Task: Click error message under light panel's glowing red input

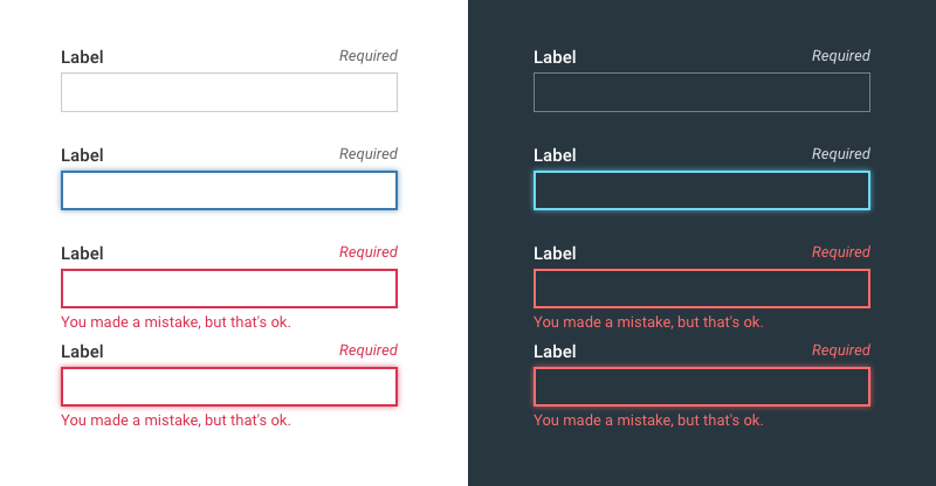Action: [176, 420]
